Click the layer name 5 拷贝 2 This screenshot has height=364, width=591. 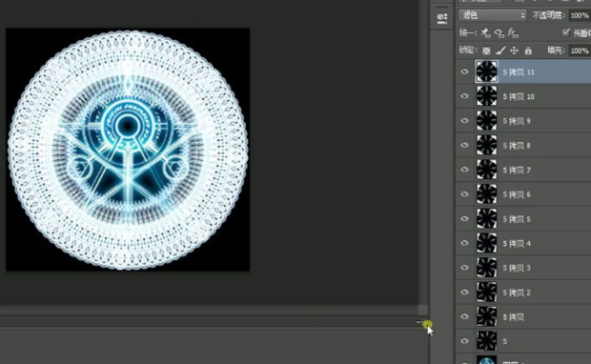coord(517,293)
